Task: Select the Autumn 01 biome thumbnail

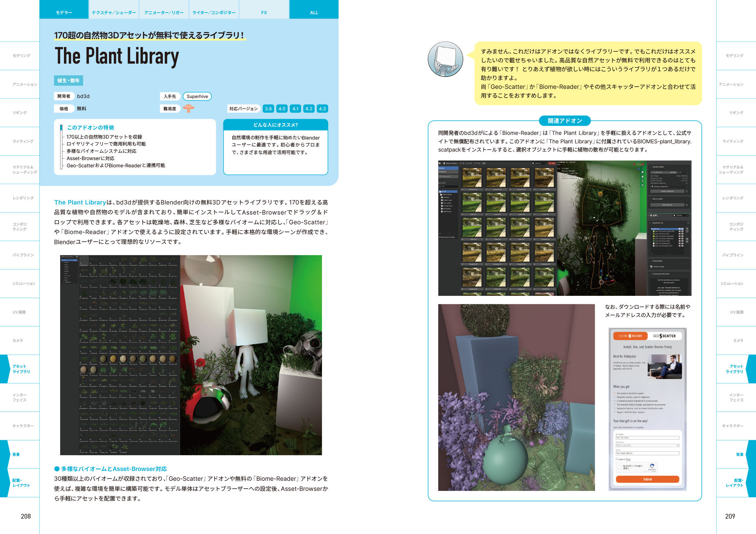Action: click(472, 177)
